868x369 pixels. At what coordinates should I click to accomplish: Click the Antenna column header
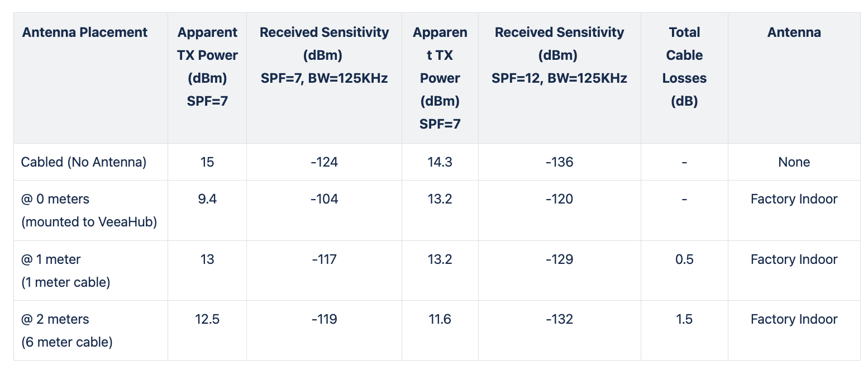[x=794, y=32]
